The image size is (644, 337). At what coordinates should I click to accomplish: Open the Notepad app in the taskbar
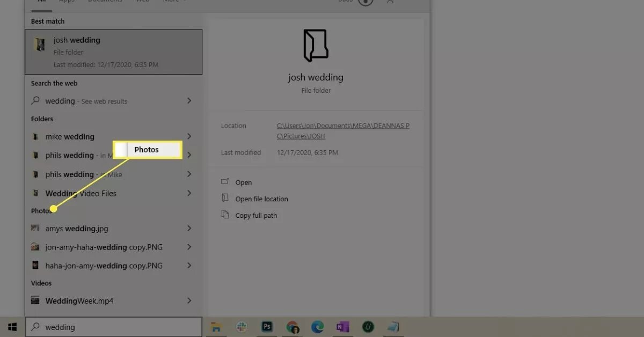point(393,327)
